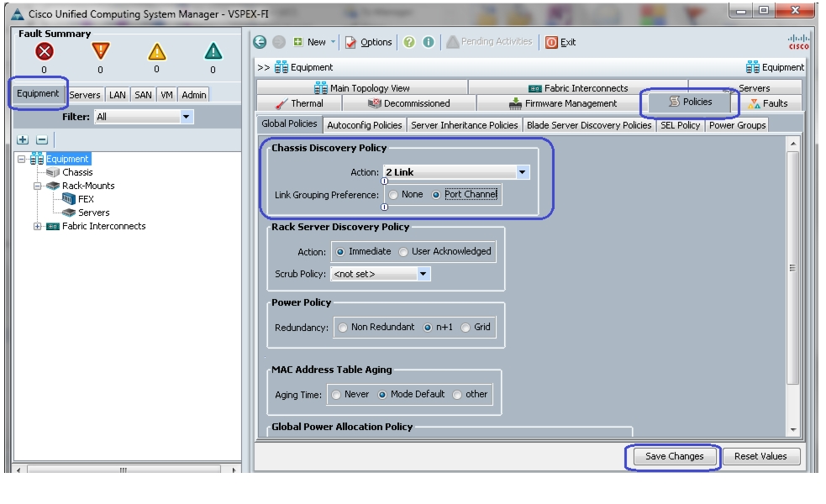Open help with the question mark icon
This screenshot has width=826, height=504.
click(x=409, y=42)
